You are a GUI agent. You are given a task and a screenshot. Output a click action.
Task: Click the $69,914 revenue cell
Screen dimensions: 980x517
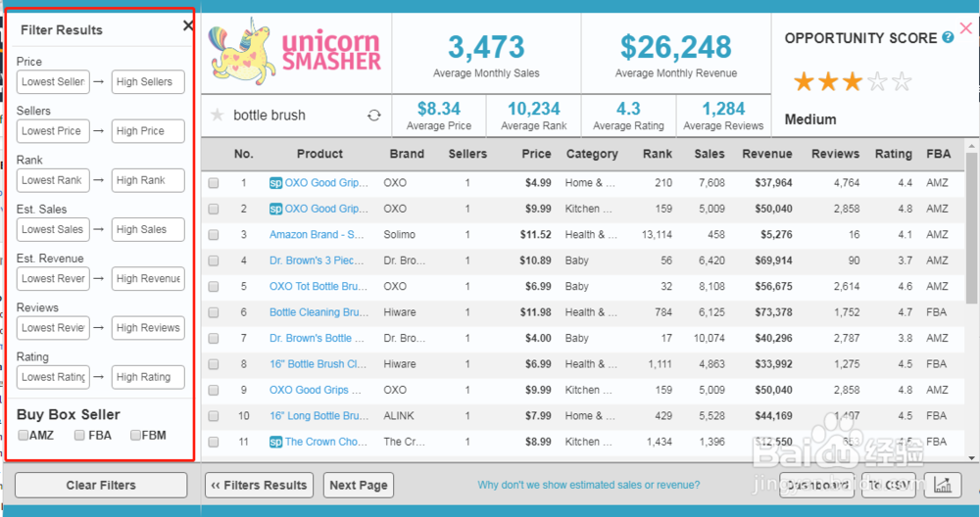point(773,260)
